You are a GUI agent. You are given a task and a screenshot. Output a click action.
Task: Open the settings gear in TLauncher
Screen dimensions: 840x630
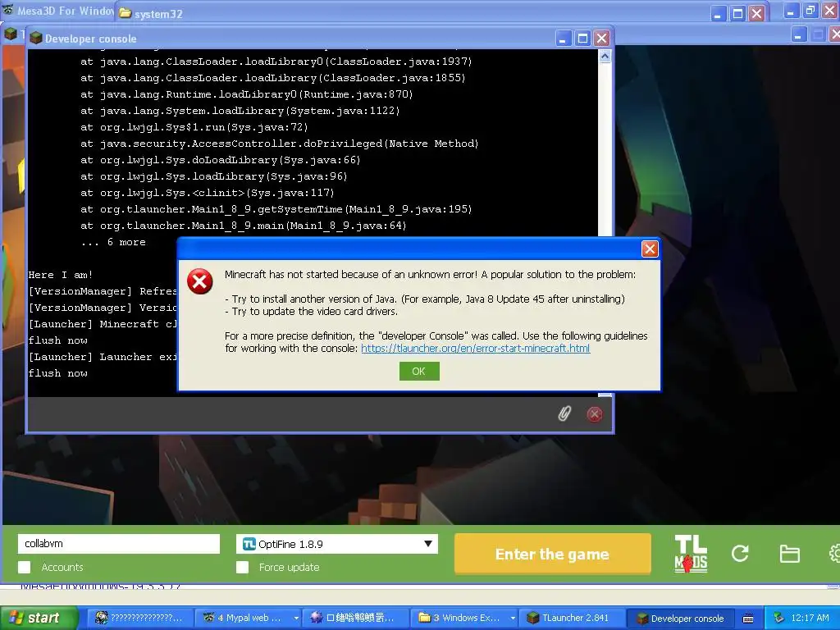click(x=834, y=554)
